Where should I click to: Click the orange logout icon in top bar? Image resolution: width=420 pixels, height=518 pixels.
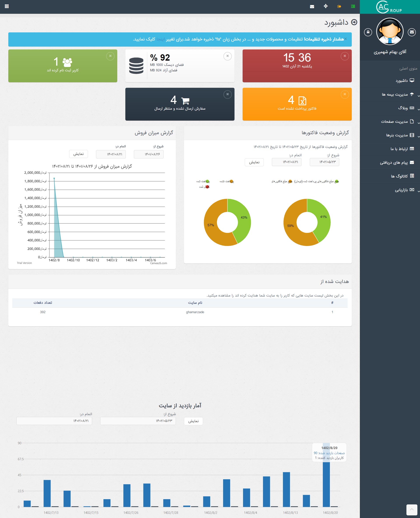tap(339, 7)
